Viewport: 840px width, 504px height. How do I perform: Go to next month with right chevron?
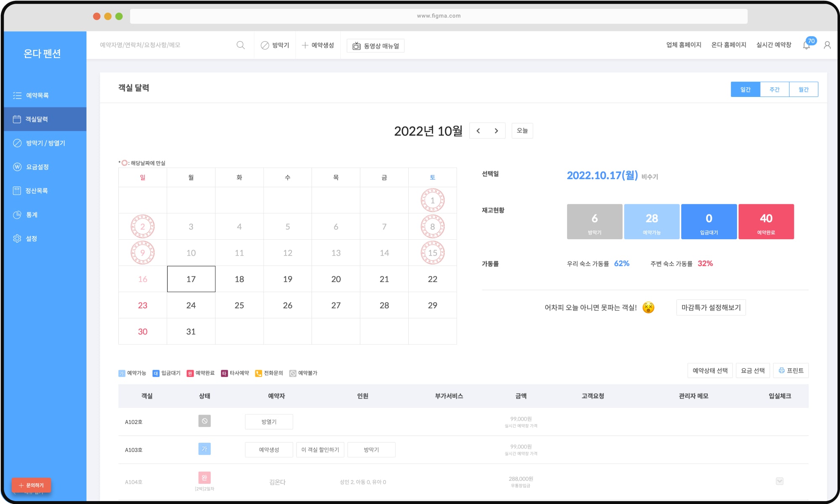[496, 131]
